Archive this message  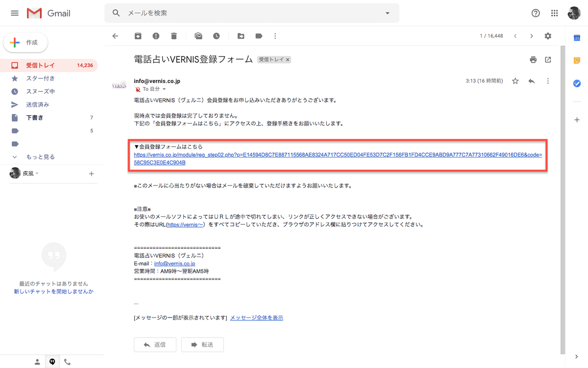[x=138, y=36]
